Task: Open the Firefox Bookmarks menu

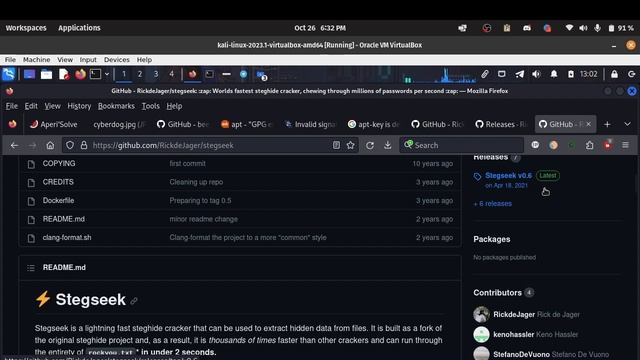Action: pyautogui.click(x=116, y=106)
